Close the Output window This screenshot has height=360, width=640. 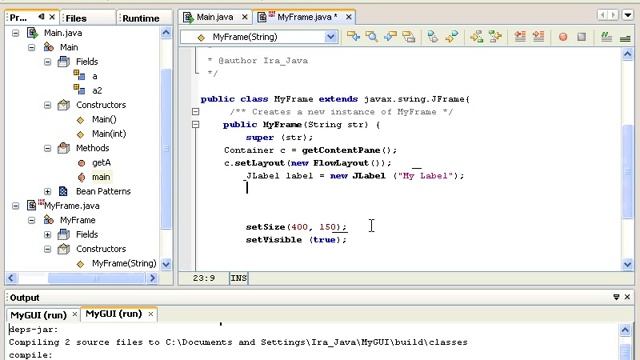[628, 297]
